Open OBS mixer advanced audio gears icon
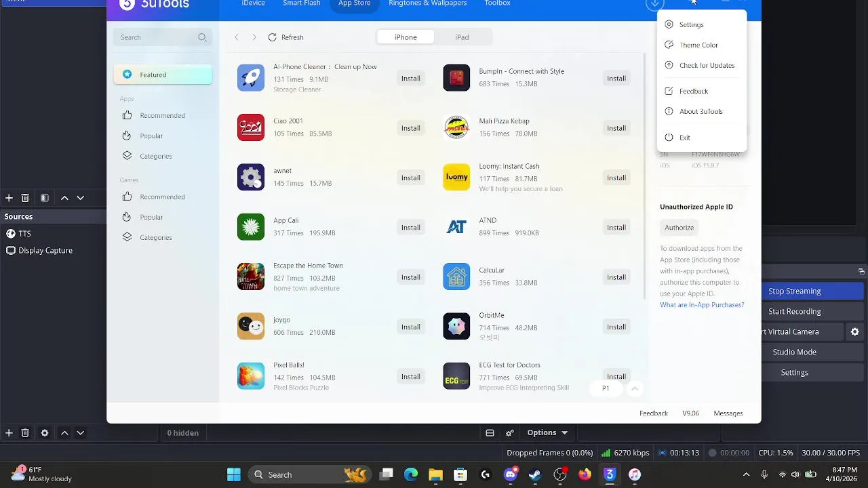 coord(510,432)
